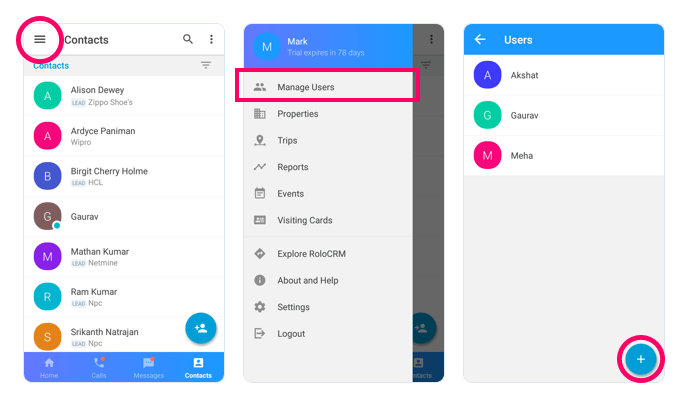
Task: Tap Mathan Kumar's purple avatar
Action: 48,257
